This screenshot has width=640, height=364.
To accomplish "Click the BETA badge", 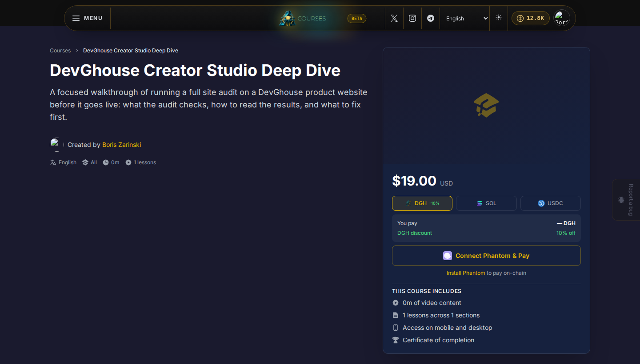I will pos(357,18).
